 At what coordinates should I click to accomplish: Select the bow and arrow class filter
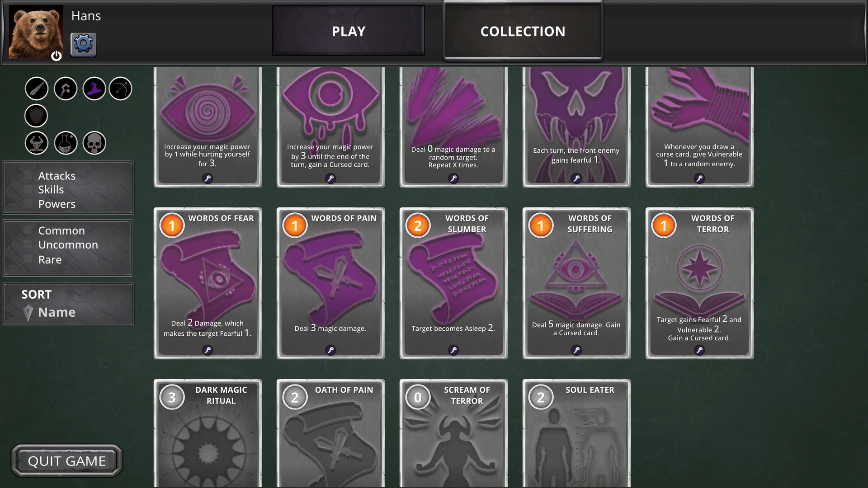[x=120, y=89]
